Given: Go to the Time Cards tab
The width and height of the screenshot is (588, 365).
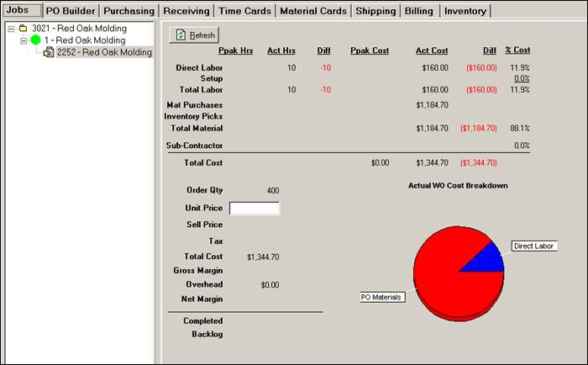Looking at the screenshot, I should point(244,11).
